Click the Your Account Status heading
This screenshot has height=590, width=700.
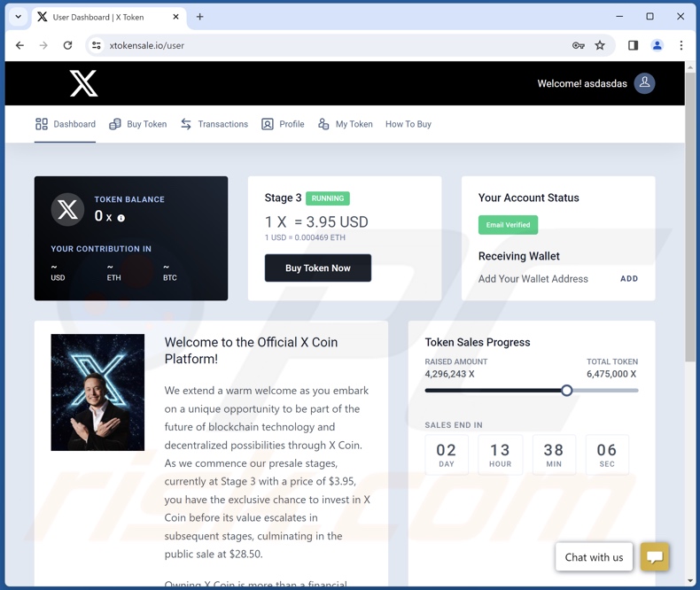pos(529,198)
